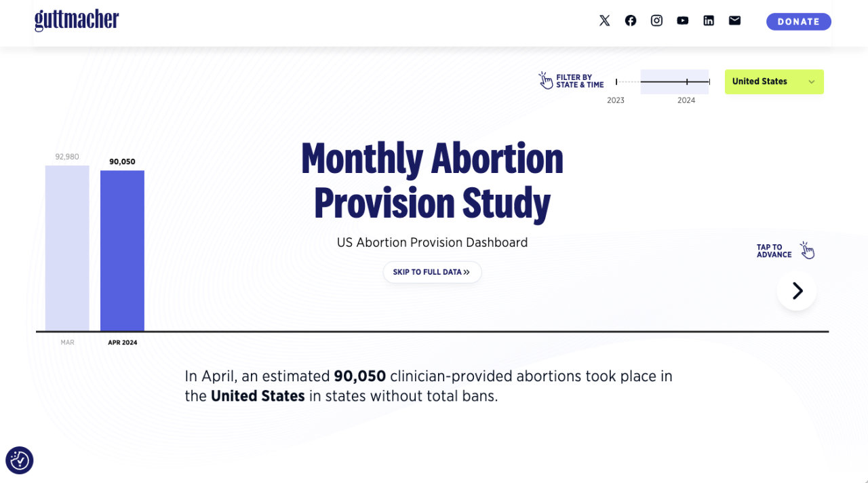Advance with the right chevron arrow
Image resolution: width=868 pixels, height=483 pixels.
(x=797, y=291)
